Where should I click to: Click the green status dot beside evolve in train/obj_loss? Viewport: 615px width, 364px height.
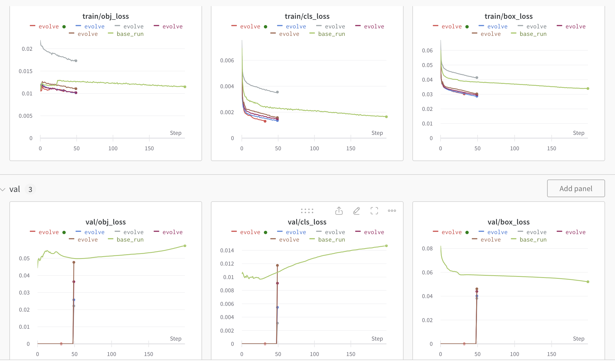64,26
